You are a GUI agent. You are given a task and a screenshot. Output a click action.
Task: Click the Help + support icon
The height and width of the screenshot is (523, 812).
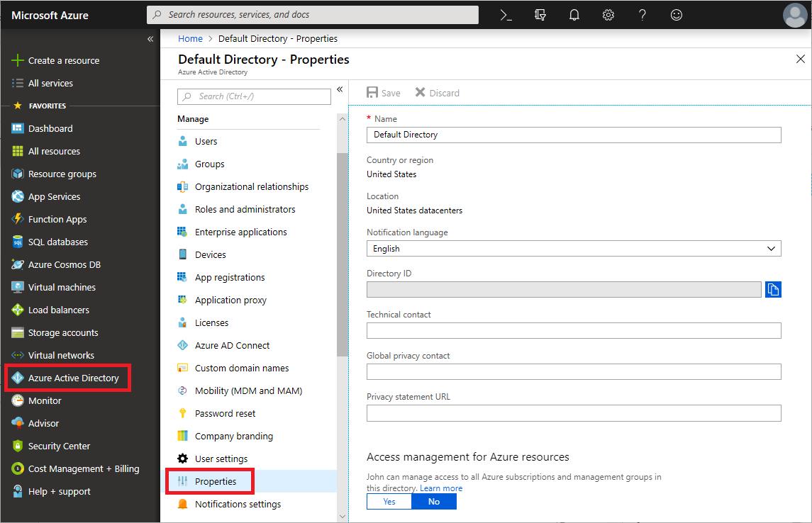click(x=18, y=491)
